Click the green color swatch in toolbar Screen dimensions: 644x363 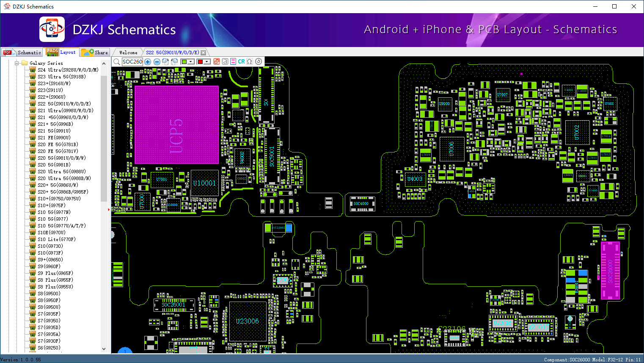[184, 62]
